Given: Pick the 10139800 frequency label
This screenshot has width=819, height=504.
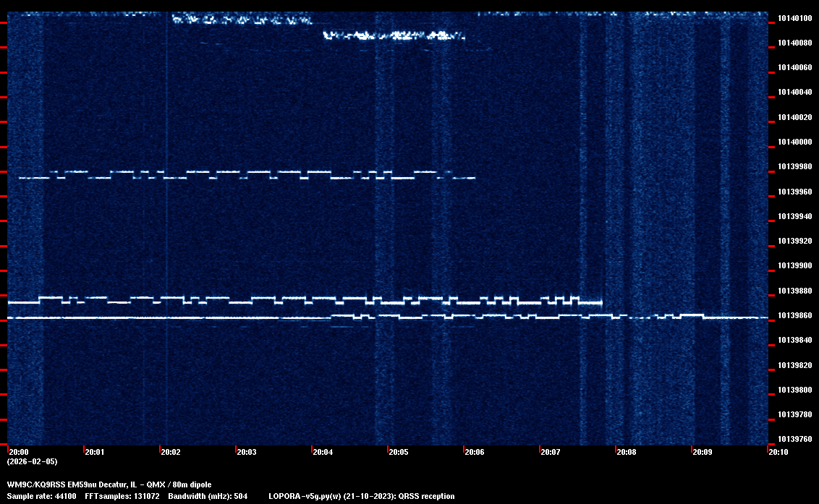Looking at the screenshot, I should coord(794,390).
